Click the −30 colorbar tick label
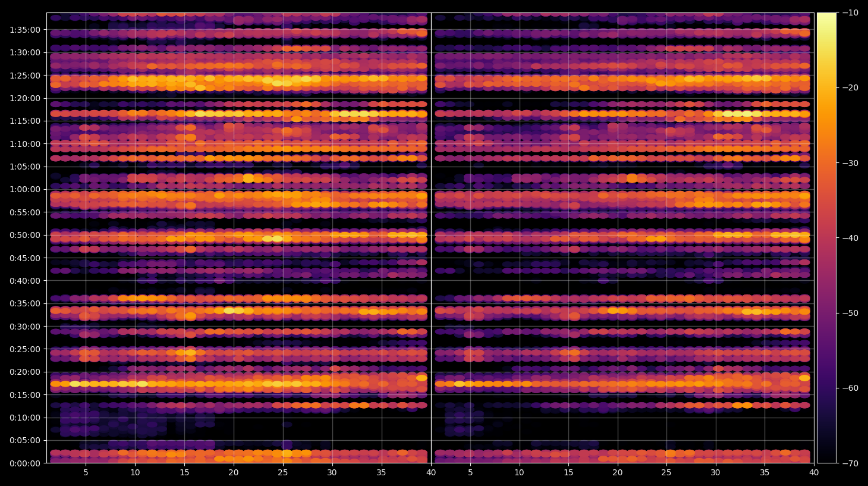The height and width of the screenshot is (486, 868). click(x=850, y=163)
